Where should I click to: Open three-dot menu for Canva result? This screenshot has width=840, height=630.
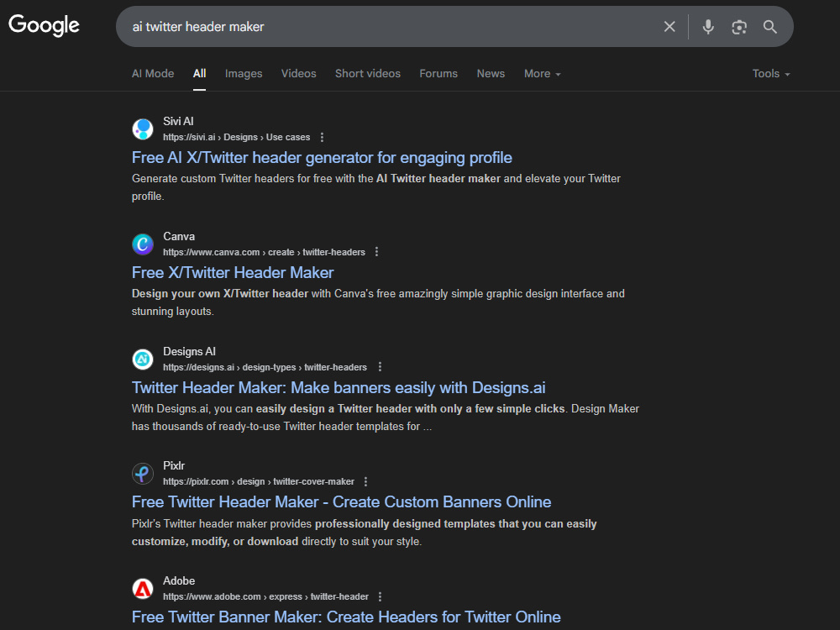(x=376, y=252)
